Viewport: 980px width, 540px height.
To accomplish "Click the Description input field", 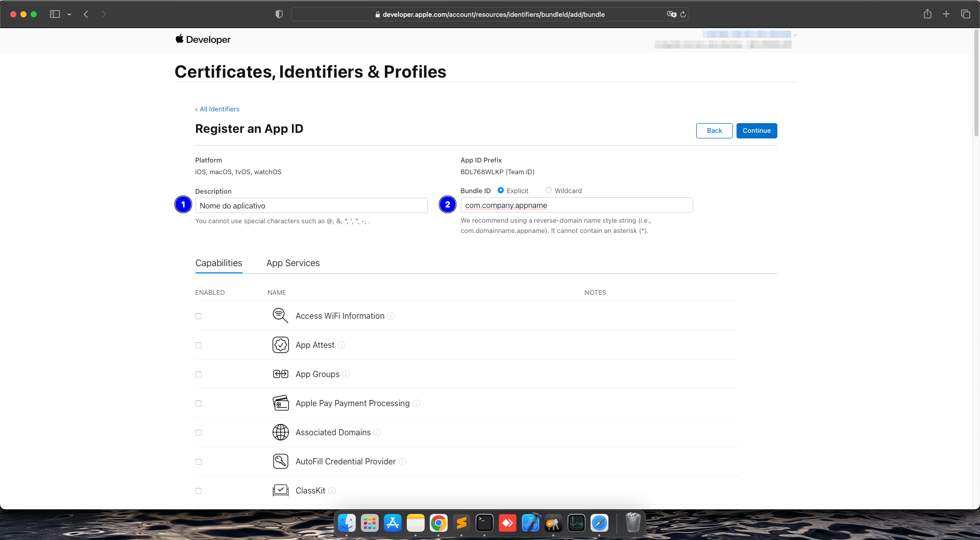I will [311, 205].
